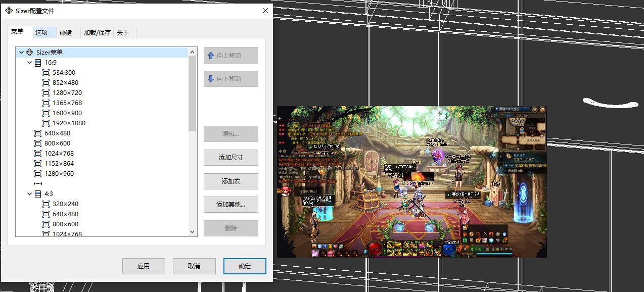Click the 添加宏 button
The height and width of the screenshot is (292, 644).
point(231,181)
